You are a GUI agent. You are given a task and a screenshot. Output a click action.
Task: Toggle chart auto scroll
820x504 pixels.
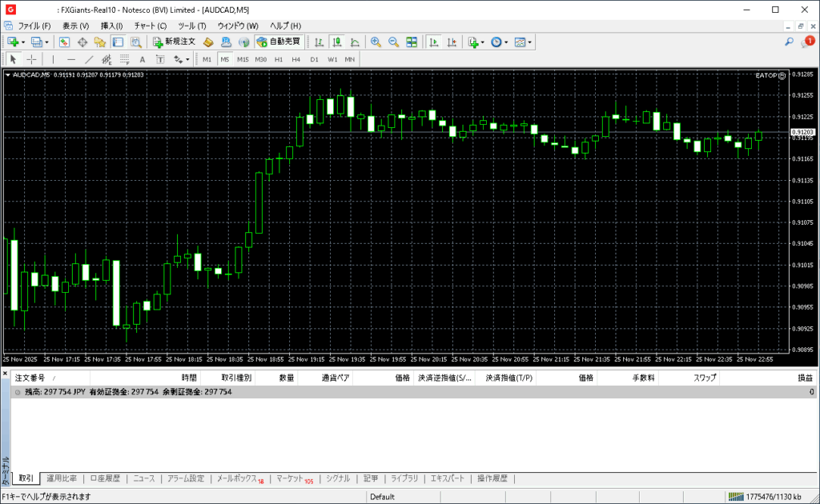(x=434, y=42)
